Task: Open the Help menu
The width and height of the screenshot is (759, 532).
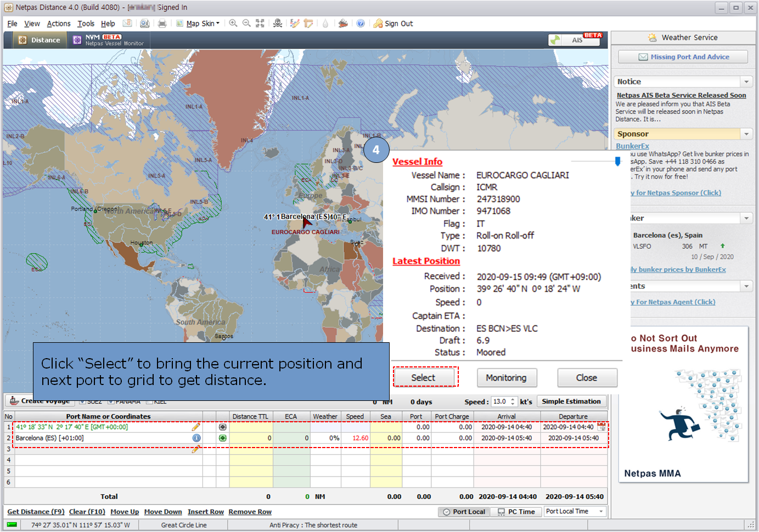Action: [x=108, y=24]
